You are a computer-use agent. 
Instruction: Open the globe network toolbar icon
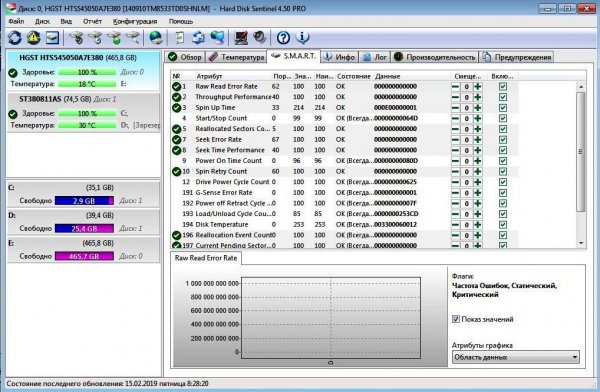click(x=156, y=38)
